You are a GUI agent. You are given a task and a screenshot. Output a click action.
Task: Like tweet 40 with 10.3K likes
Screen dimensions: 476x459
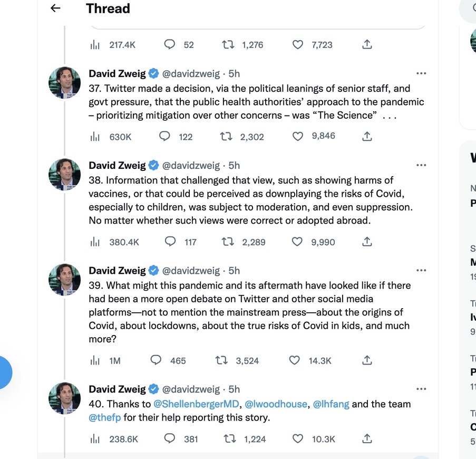tap(298, 438)
